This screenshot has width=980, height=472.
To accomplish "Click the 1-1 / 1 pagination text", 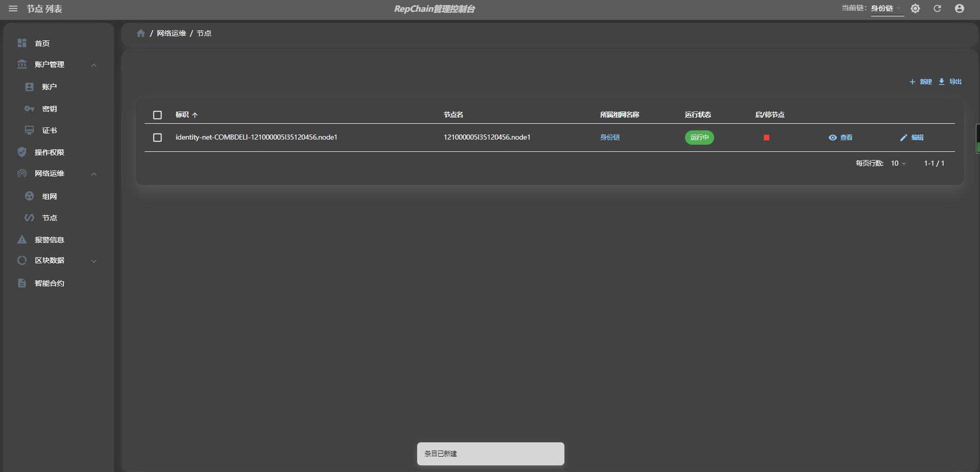I will coord(934,163).
